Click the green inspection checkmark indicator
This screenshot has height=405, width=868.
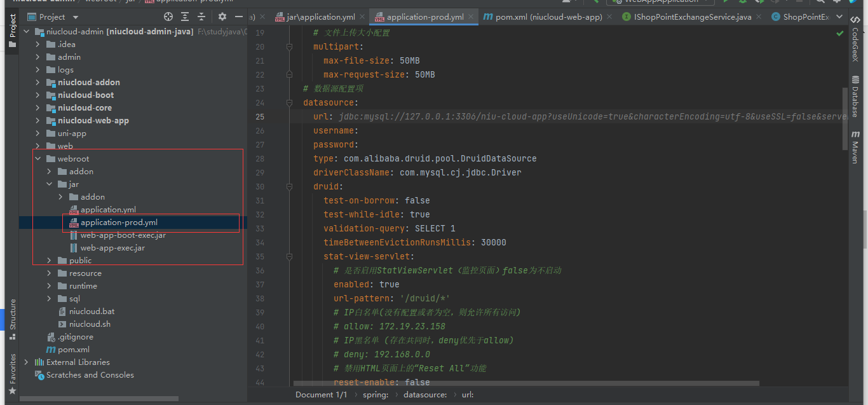(840, 33)
